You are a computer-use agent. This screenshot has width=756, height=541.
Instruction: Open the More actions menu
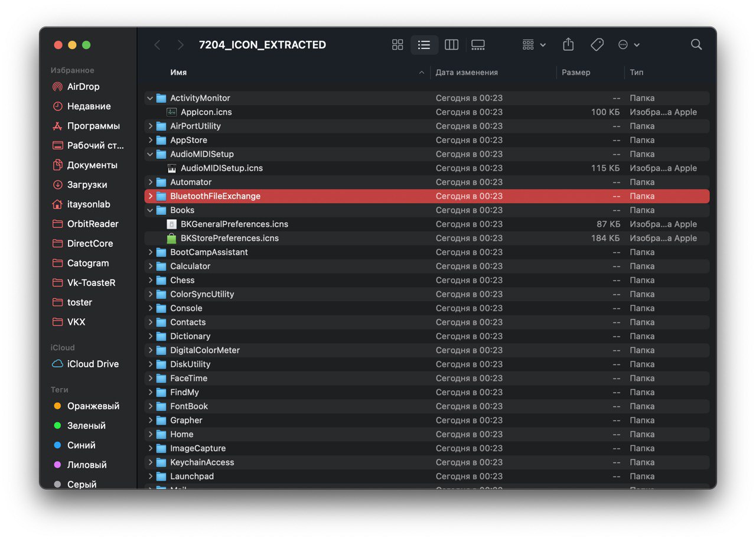tap(629, 45)
